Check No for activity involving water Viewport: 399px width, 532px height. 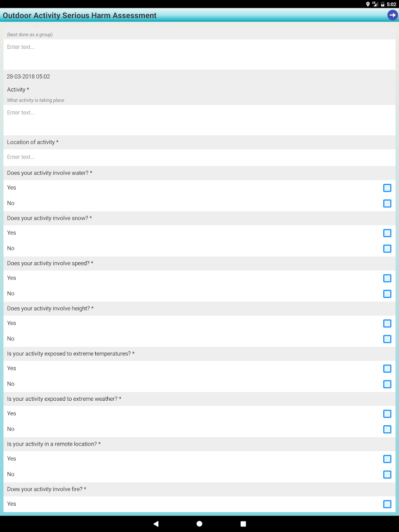[x=387, y=204]
